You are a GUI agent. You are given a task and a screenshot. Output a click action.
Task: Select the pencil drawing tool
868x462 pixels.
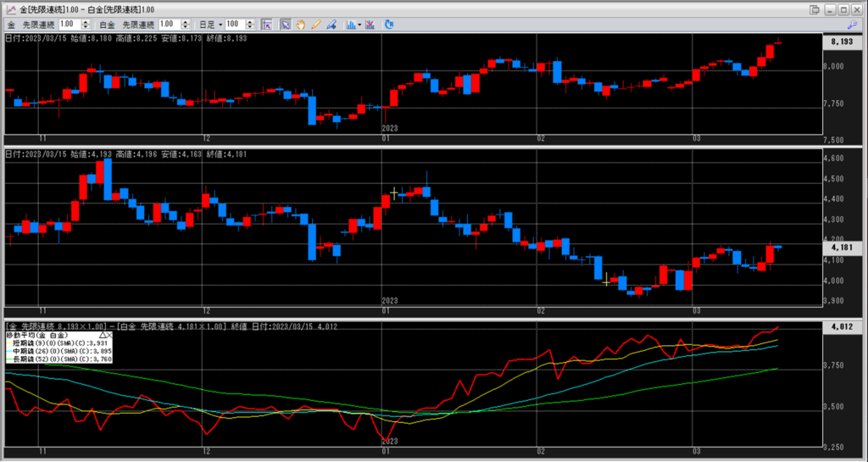(314, 25)
